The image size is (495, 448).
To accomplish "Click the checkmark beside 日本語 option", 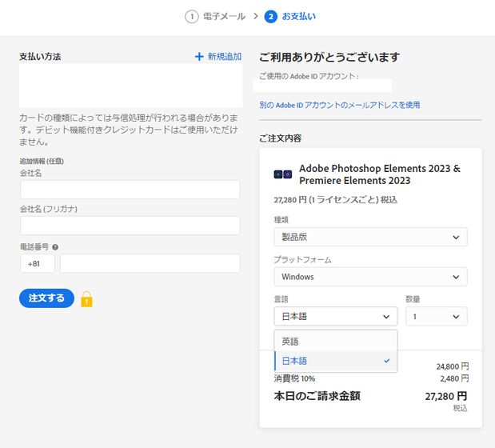I will tap(387, 361).
